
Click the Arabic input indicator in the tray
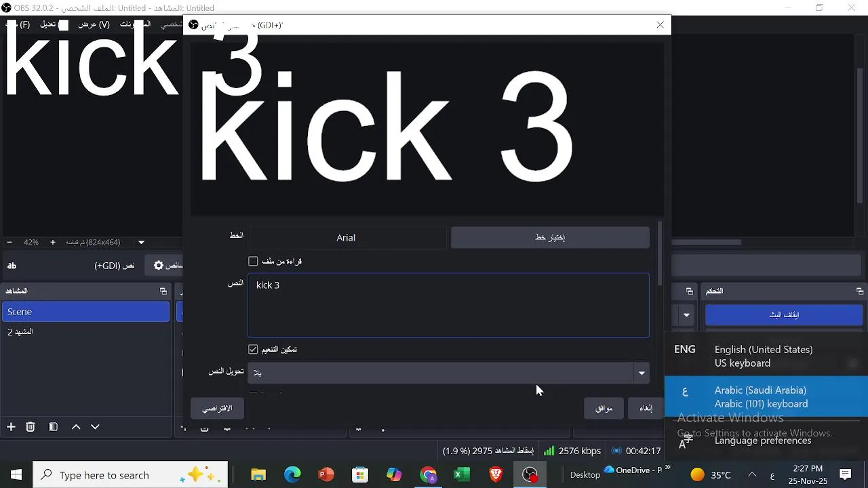click(772, 475)
